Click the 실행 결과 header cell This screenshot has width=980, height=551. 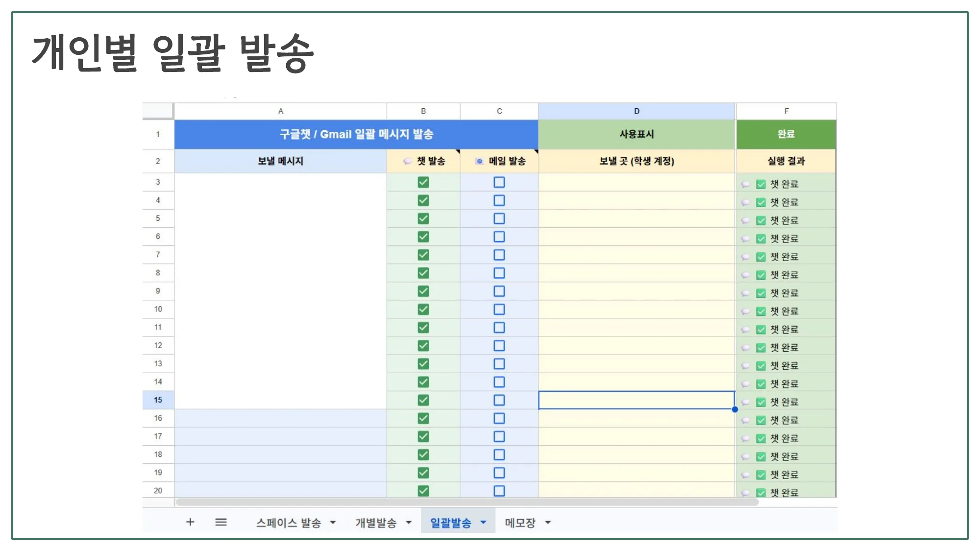[x=786, y=161]
